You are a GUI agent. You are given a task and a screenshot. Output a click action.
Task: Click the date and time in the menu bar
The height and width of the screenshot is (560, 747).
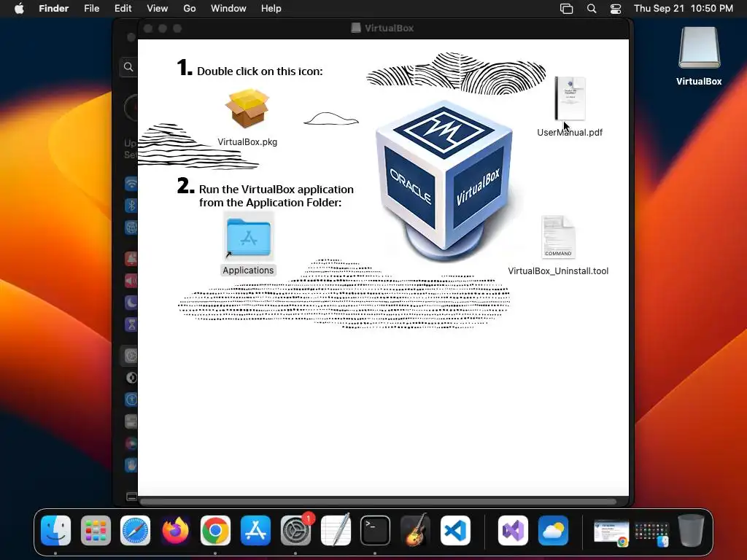point(683,9)
